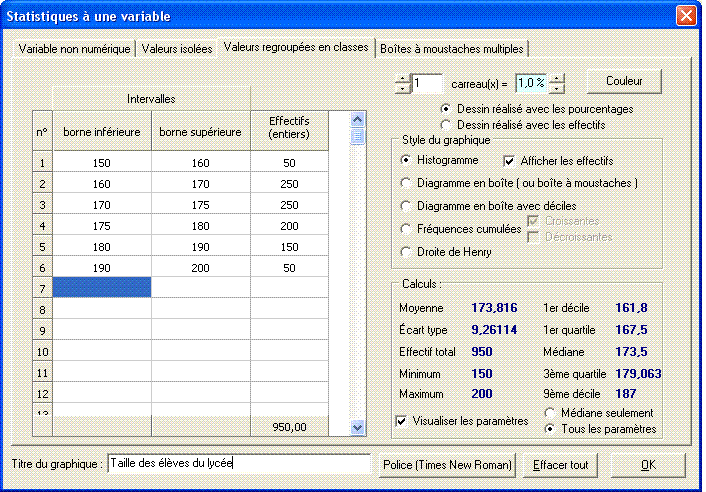Click the Écart type value 9,26114
706x492 pixels.
point(494,330)
